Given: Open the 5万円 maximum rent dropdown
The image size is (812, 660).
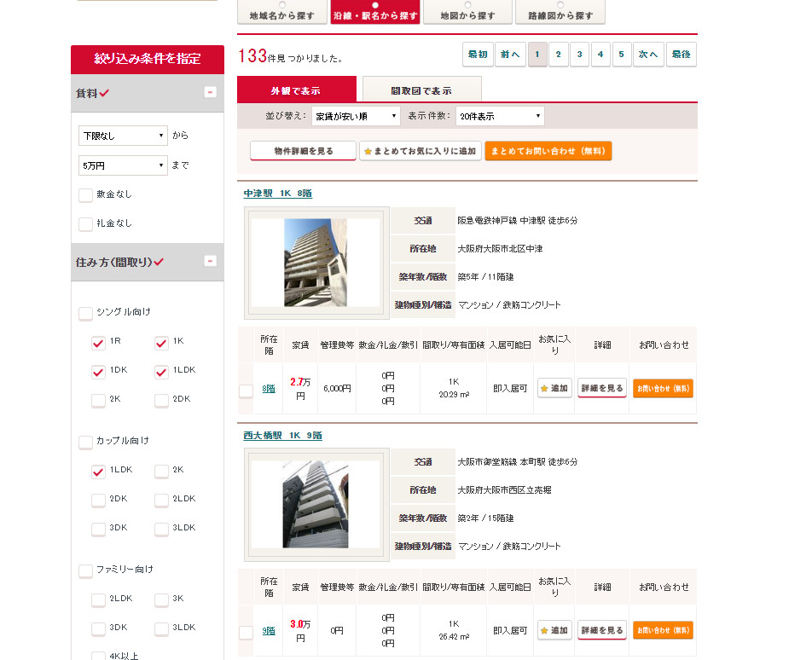Looking at the screenshot, I should 123,165.
